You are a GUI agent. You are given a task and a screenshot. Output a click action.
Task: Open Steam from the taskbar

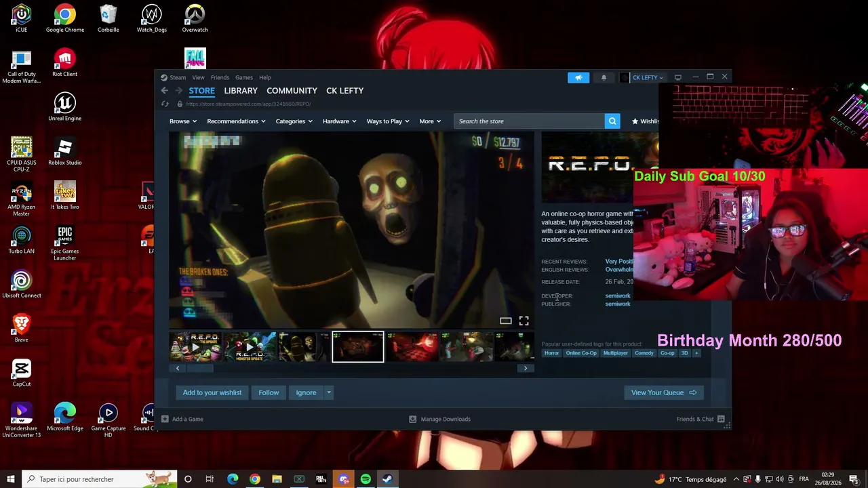pos(387,479)
